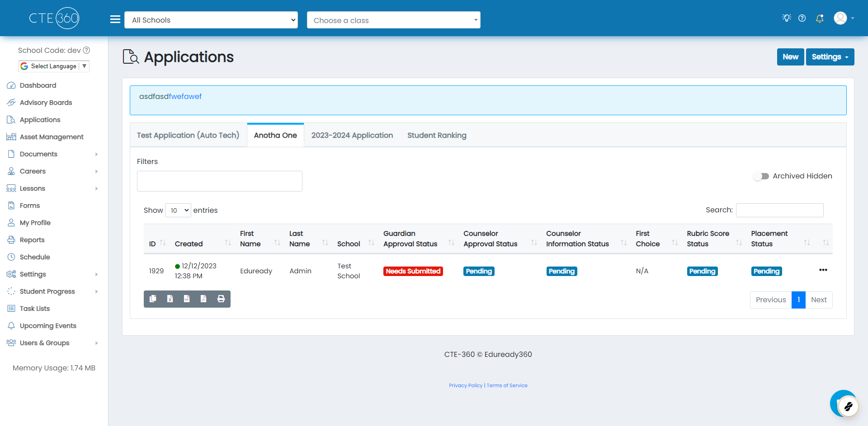This screenshot has height=426, width=868.
Task: Open the Choose a class dropdown
Action: [x=393, y=20]
